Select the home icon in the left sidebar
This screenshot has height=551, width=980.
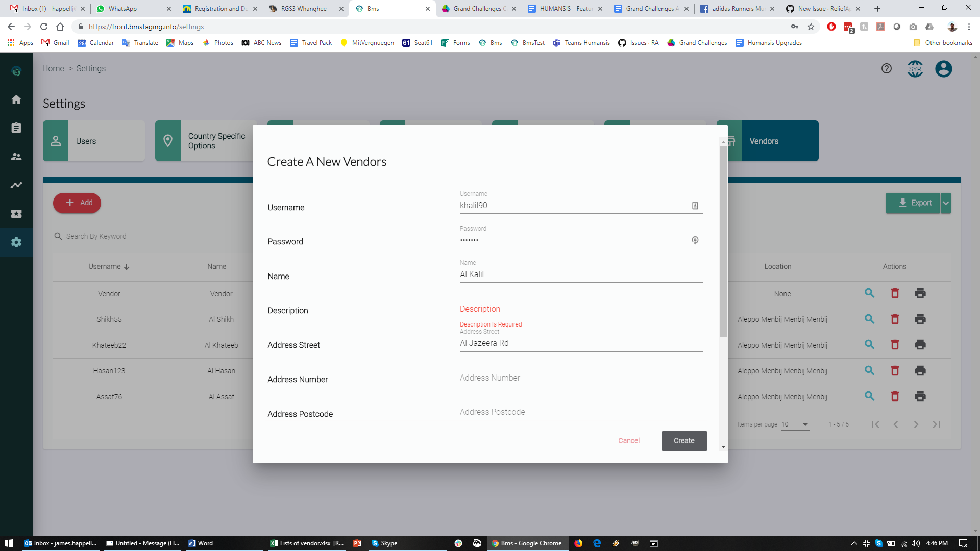(16, 99)
